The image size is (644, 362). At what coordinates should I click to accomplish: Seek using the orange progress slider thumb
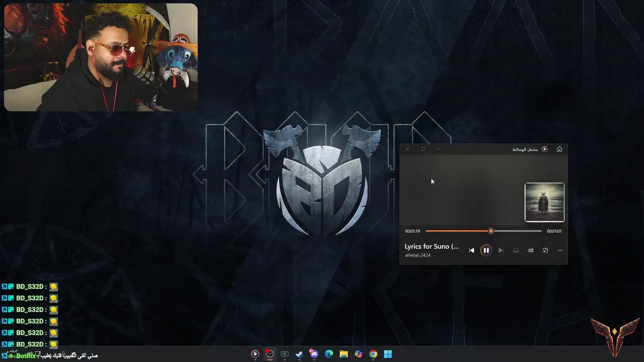click(x=491, y=231)
